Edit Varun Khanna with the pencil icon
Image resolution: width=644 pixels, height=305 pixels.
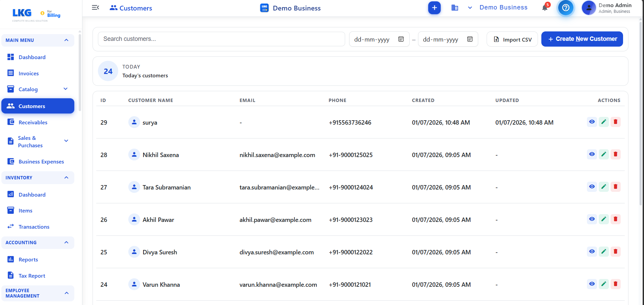tap(604, 284)
